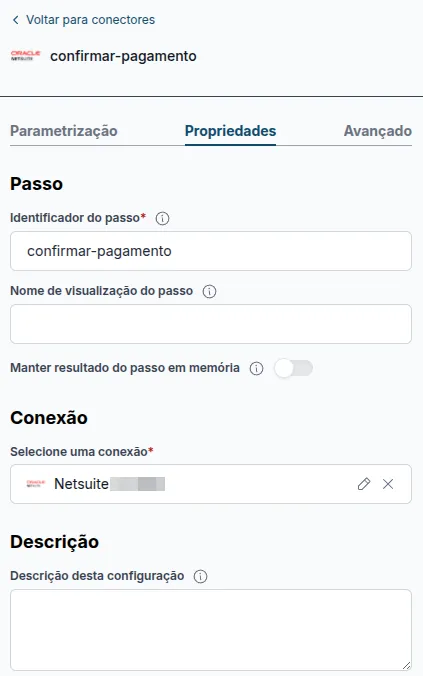Open the Avançado tab
This screenshot has height=676, width=423.
point(378,131)
